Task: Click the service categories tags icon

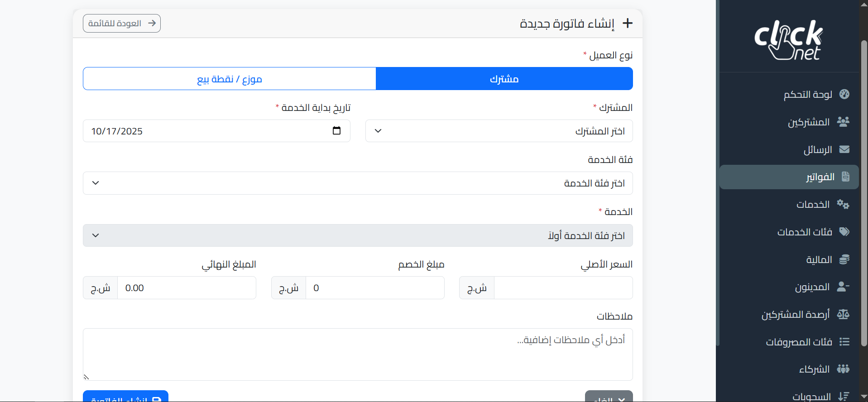Action: pos(844,232)
